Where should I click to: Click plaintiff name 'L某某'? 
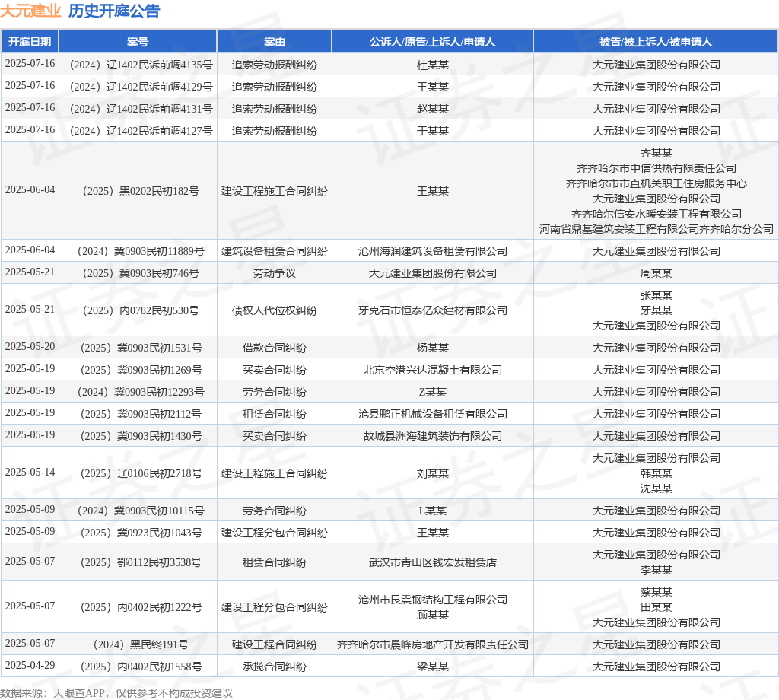tap(433, 511)
